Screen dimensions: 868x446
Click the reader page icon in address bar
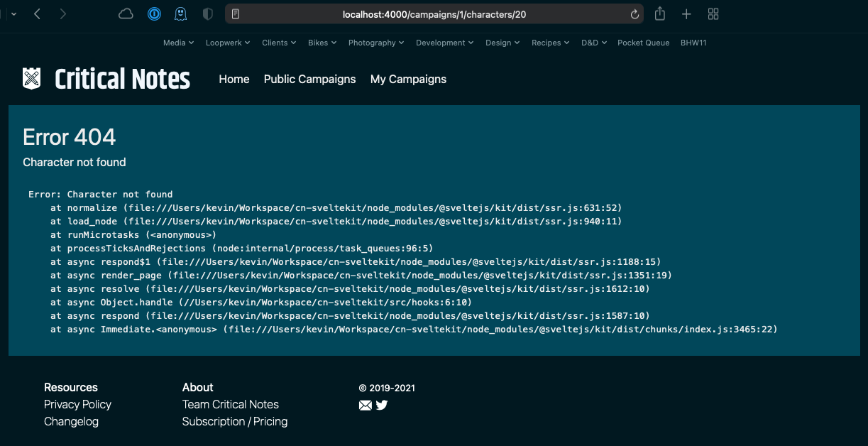click(x=236, y=14)
